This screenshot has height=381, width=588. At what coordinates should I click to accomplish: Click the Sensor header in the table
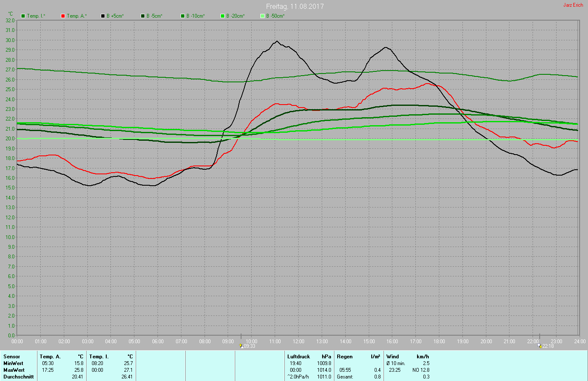click(x=12, y=357)
